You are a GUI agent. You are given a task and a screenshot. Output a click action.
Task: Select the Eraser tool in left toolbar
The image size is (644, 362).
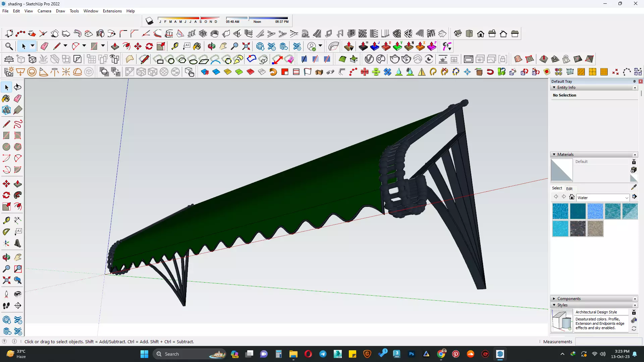pos(18,99)
